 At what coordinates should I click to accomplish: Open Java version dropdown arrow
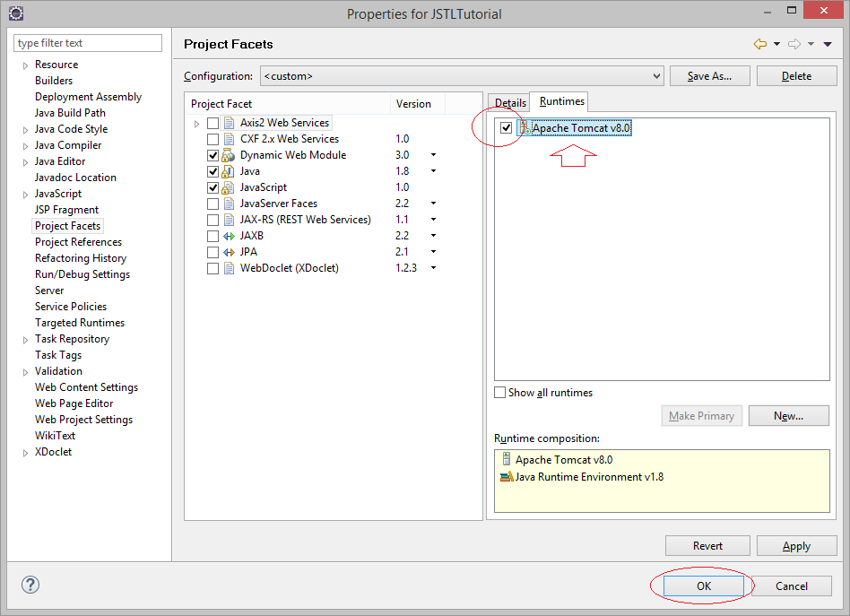pyautogui.click(x=433, y=171)
